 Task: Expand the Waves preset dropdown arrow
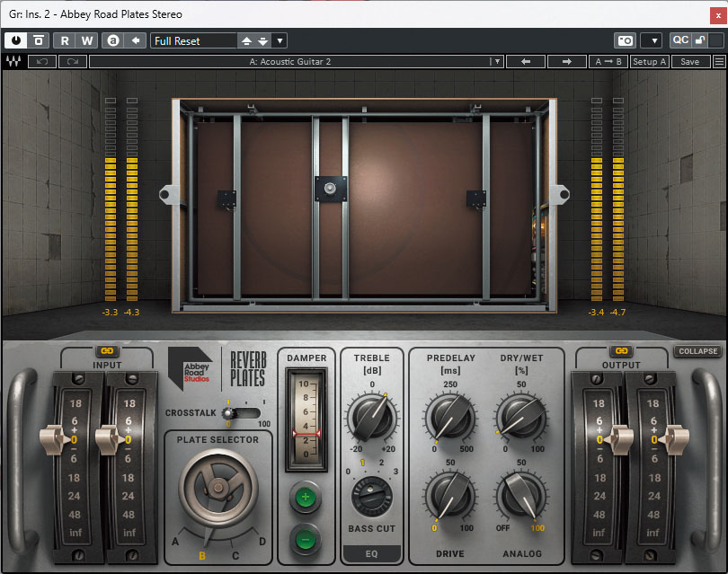497,62
